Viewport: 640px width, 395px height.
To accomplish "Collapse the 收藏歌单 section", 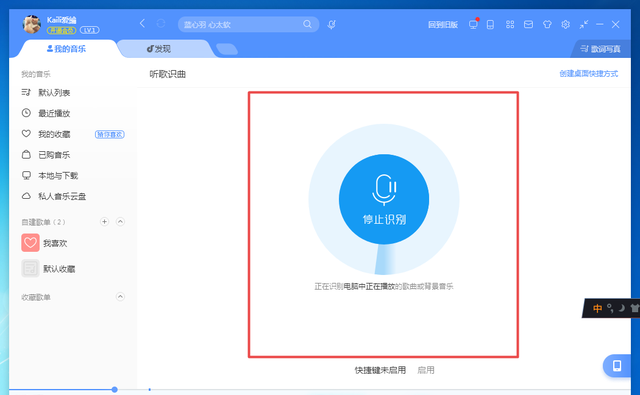I will tap(120, 297).
